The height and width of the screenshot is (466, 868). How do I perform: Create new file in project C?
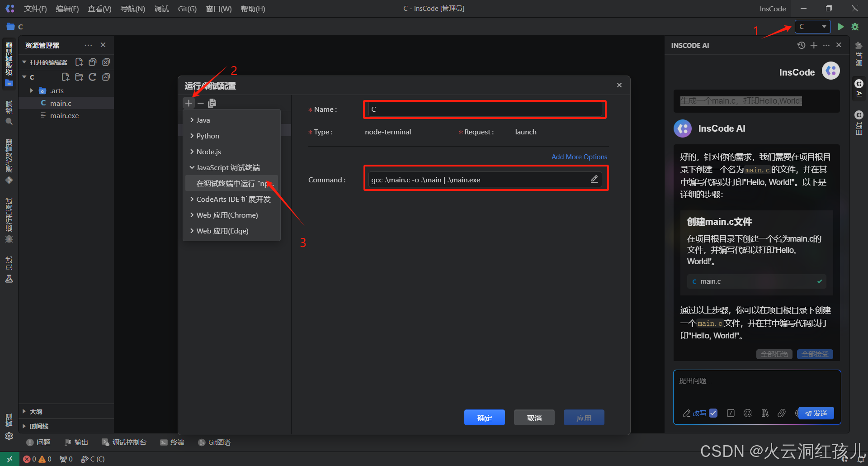(x=66, y=77)
